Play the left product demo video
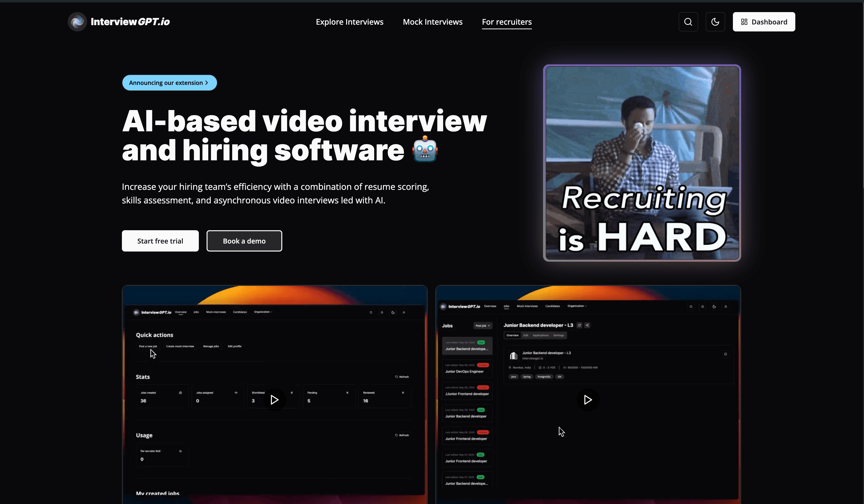 click(274, 400)
